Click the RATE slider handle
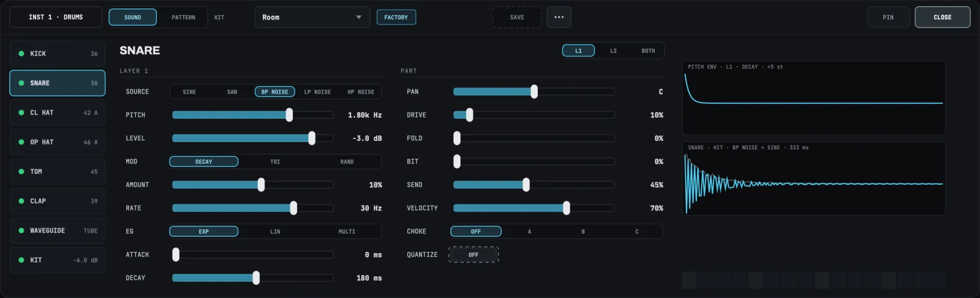Viewport: 980px width, 298px height. point(293,208)
